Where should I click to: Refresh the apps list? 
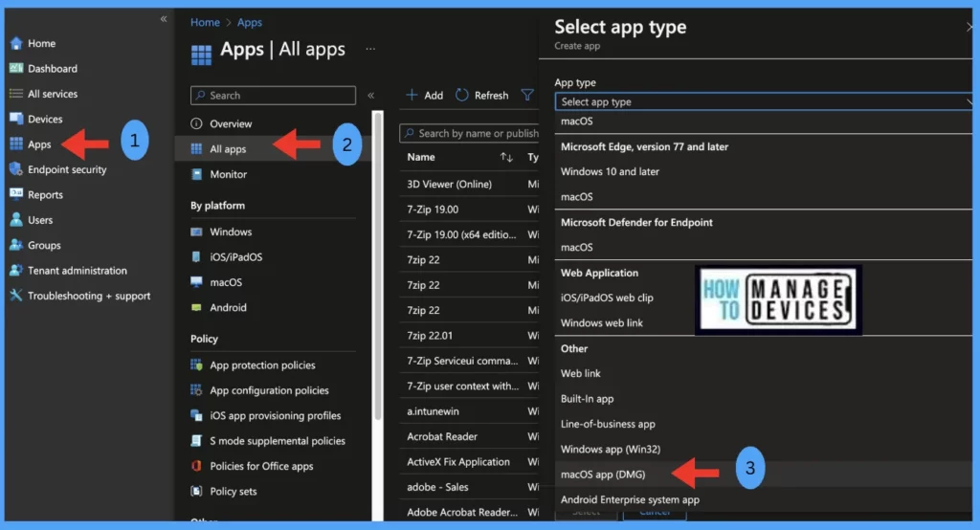pos(482,96)
